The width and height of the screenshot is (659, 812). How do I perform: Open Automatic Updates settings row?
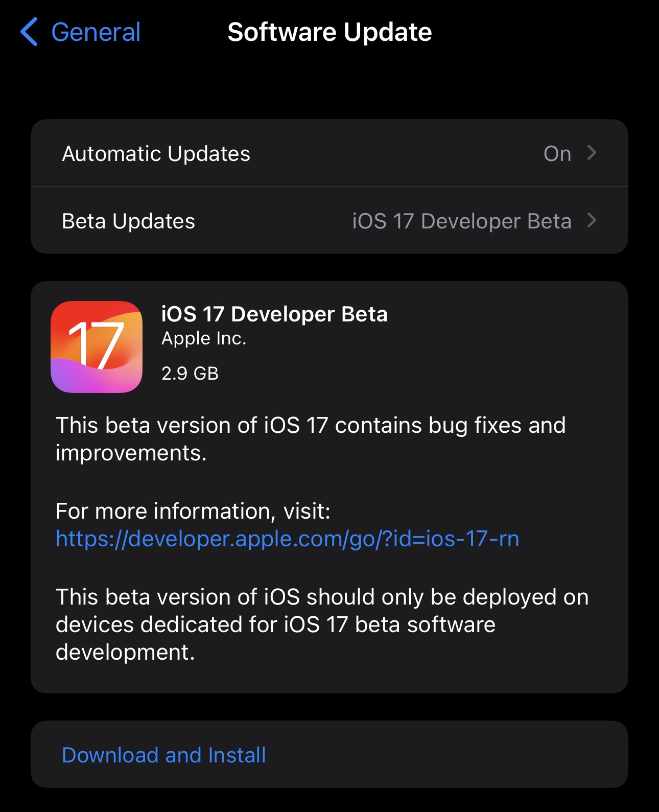coord(329,153)
